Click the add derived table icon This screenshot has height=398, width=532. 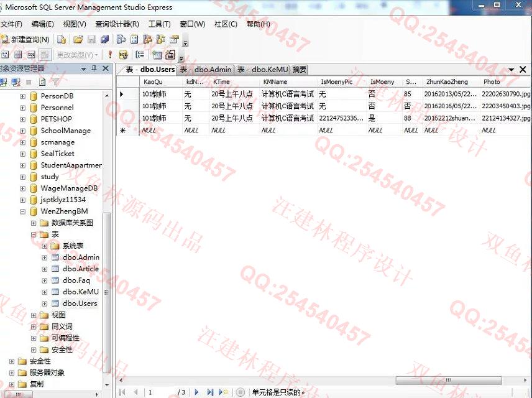tap(170, 54)
